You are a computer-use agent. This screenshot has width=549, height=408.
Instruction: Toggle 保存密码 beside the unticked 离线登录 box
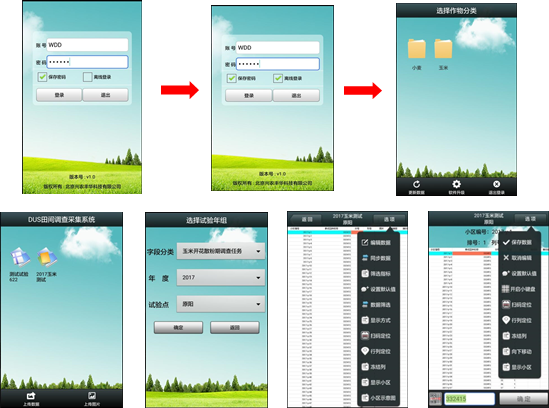click(x=42, y=77)
